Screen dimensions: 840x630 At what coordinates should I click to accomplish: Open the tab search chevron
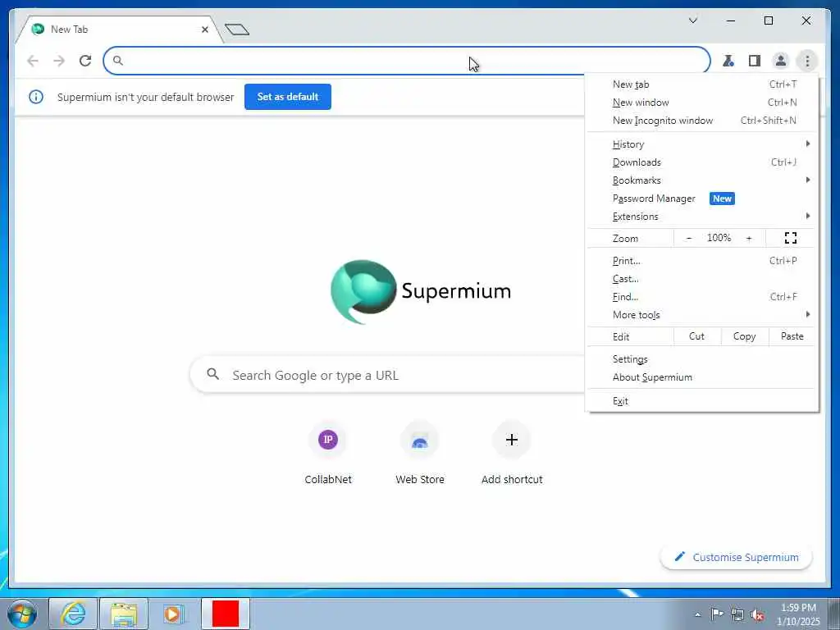pos(692,21)
